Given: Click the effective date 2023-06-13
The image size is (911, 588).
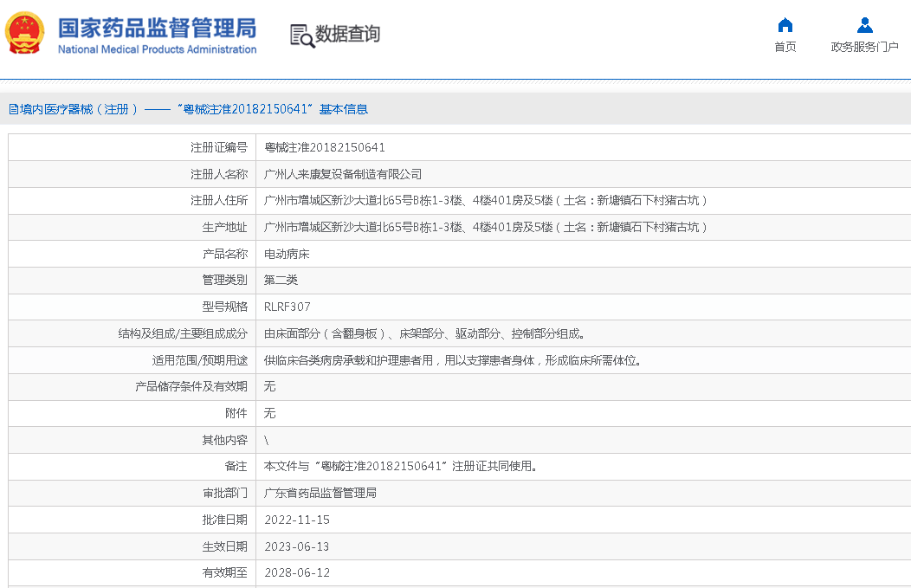Looking at the screenshot, I should click(x=297, y=546).
